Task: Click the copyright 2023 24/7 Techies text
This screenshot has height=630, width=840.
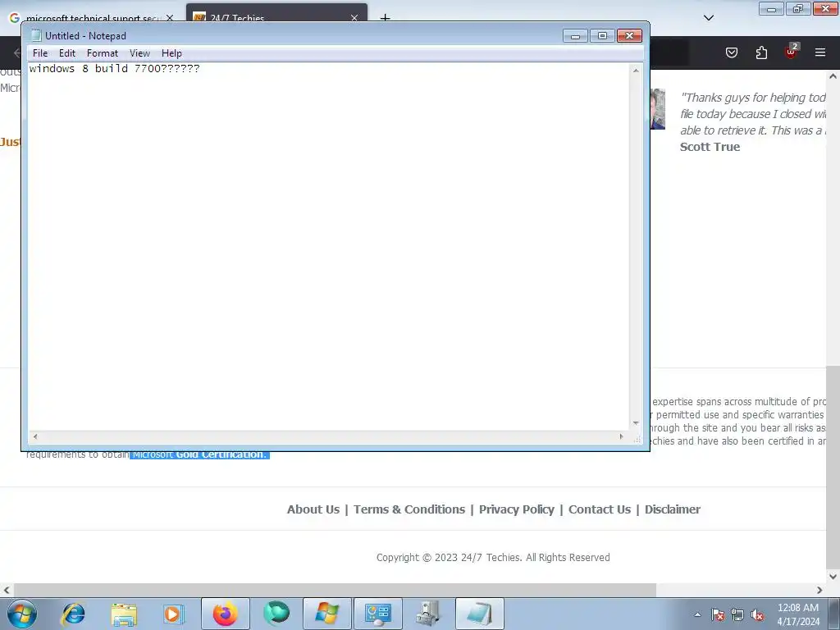Action: pos(493,557)
